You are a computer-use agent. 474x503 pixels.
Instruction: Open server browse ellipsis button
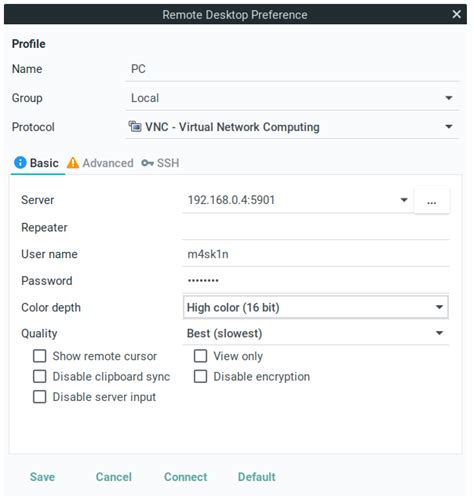431,200
